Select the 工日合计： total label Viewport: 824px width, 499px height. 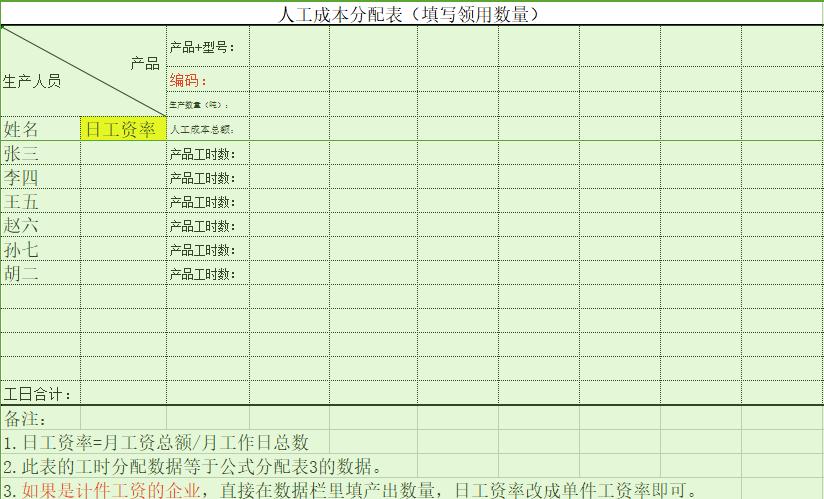pos(40,393)
